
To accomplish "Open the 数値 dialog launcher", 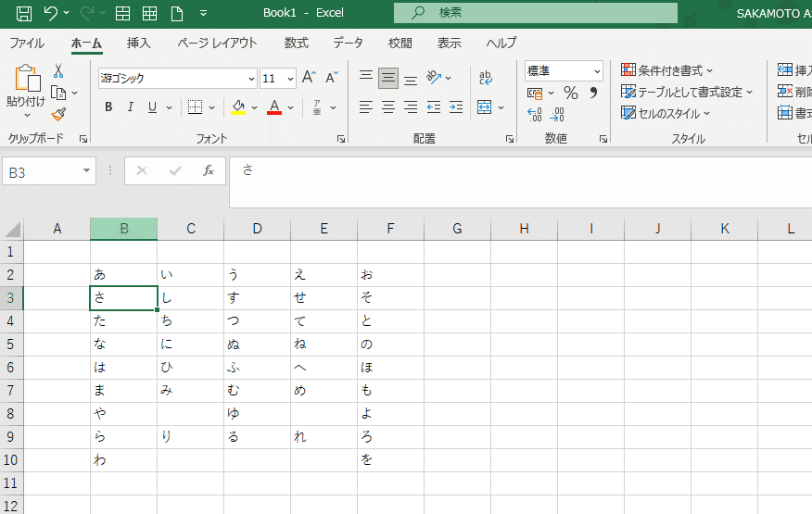I will click(603, 139).
